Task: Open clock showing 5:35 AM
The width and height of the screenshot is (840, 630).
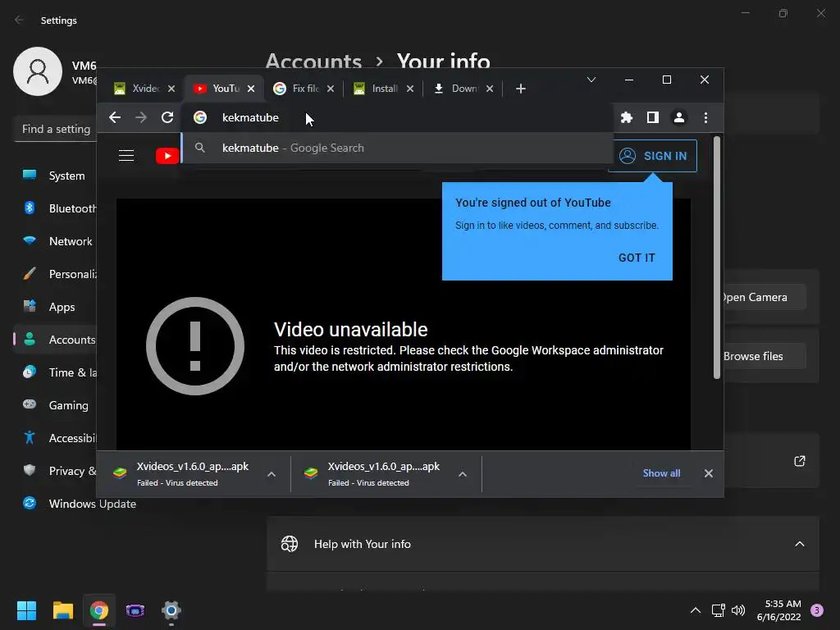Action: [x=779, y=610]
